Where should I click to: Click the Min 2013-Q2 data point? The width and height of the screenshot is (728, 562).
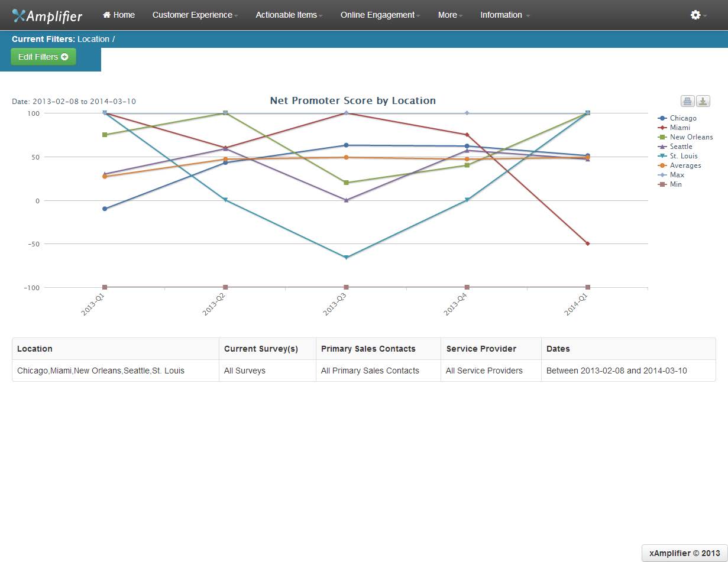225,287
